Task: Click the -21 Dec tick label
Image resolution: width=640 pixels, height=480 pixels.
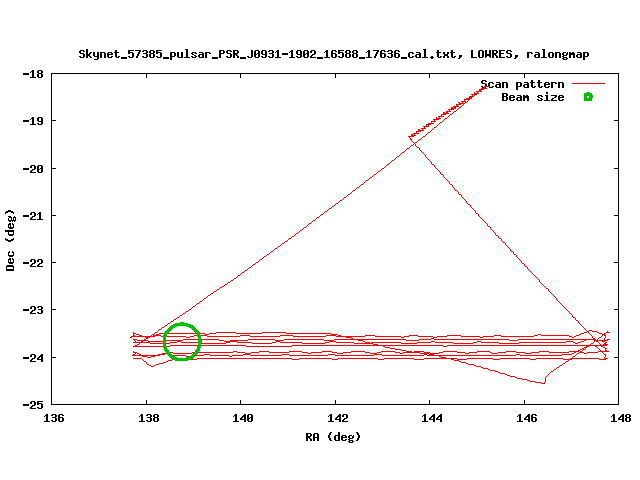Action: pyautogui.click(x=33, y=216)
